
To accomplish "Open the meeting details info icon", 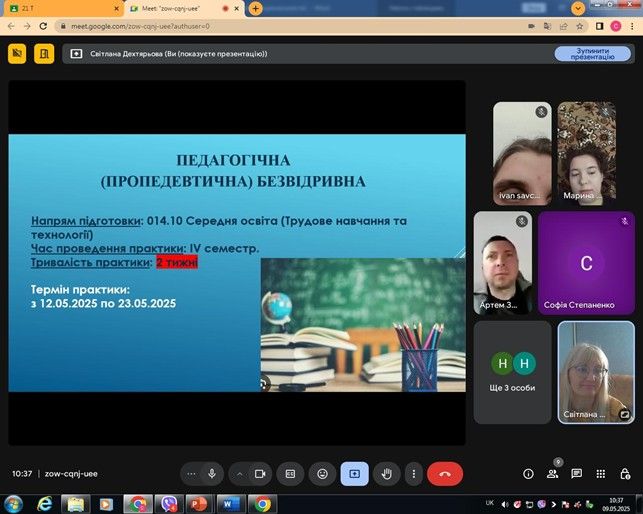I will pyautogui.click(x=528, y=473).
